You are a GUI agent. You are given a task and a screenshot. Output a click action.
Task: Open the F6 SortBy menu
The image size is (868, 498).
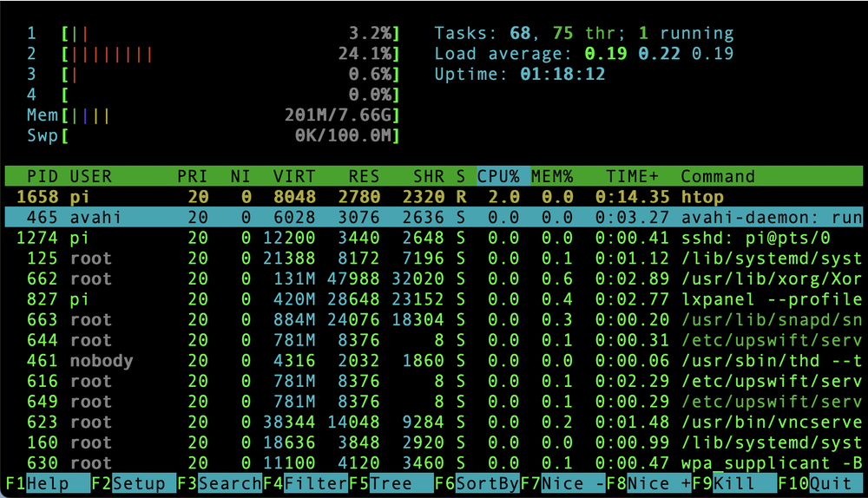pyautogui.click(x=477, y=483)
